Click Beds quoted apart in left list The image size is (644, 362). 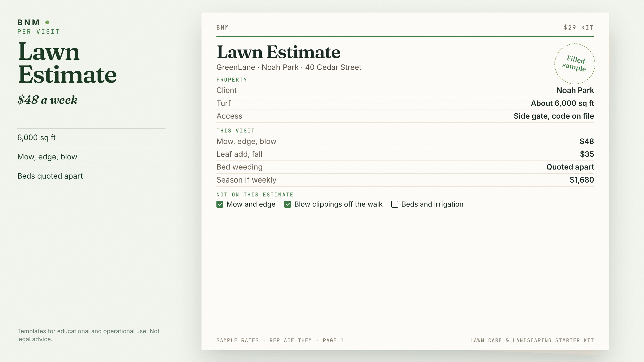click(x=50, y=176)
